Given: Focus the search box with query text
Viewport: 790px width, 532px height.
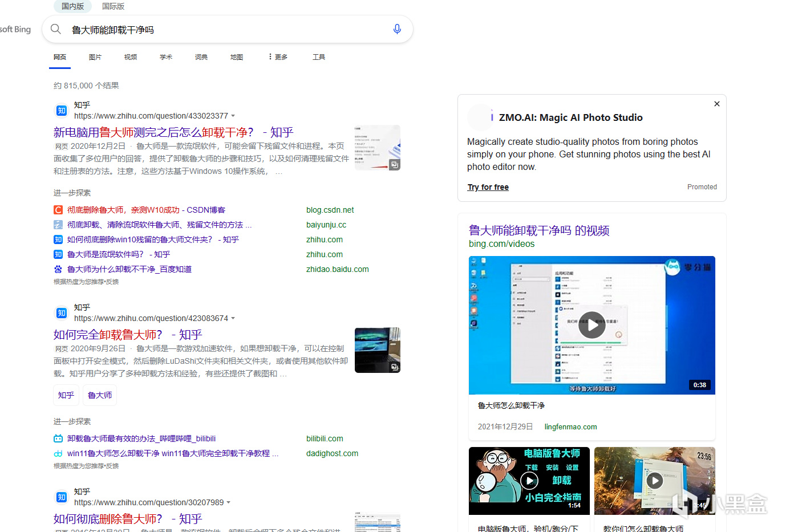Looking at the screenshot, I should click(x=228, y=30).
